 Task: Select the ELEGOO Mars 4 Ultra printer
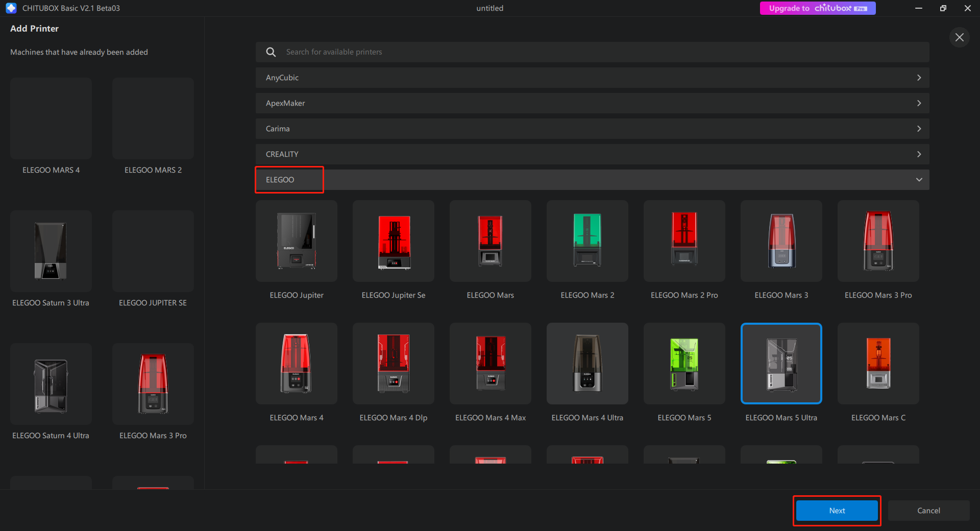[587, 364]
